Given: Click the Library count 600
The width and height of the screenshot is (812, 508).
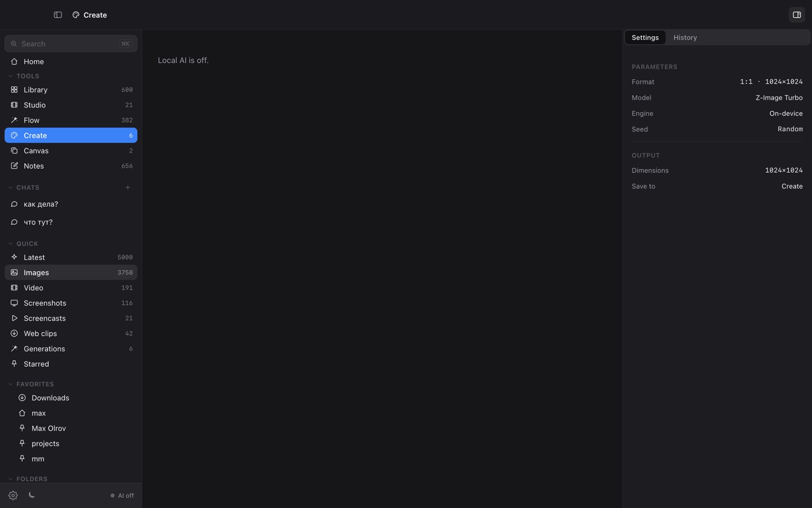Looking at the screenshot, I should pos(127,90).
